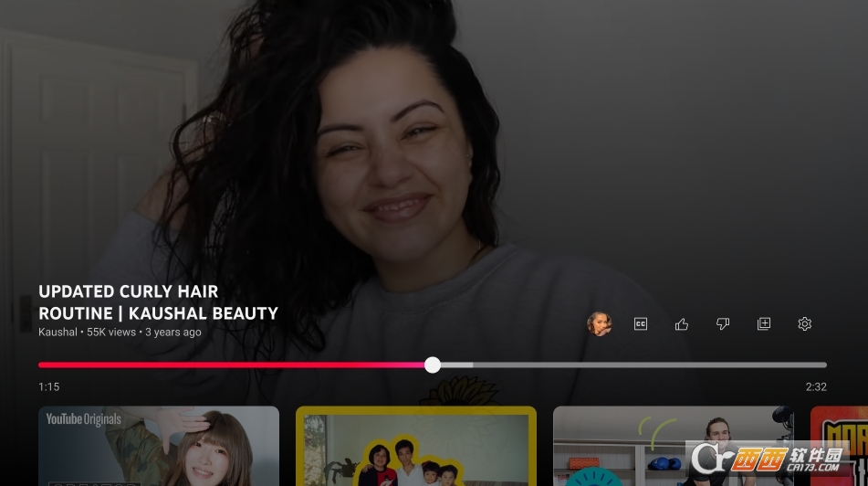The width and height of the screenshot is (868, 486).
Task: Toggle closed captions with CC icon
Action: click(641, 323)
